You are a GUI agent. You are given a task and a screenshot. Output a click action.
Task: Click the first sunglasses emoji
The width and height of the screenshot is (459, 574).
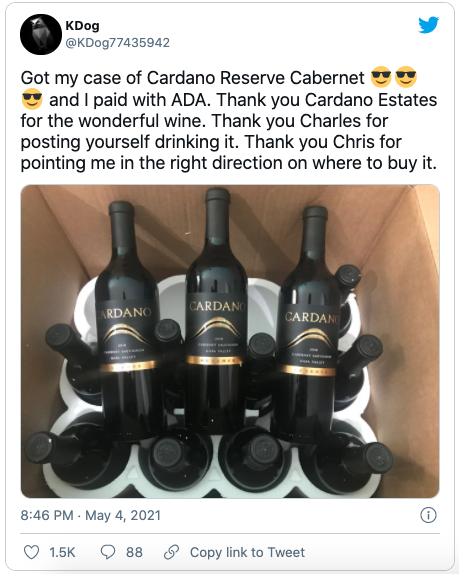(381, 78)
